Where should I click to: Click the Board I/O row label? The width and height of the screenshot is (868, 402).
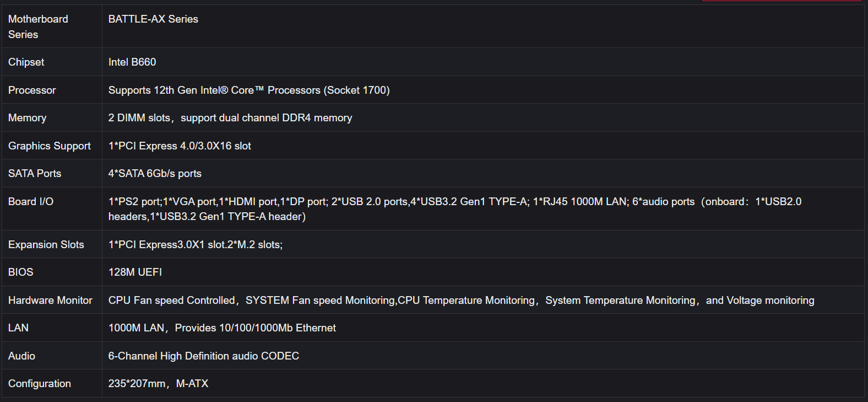click(31, 202)
